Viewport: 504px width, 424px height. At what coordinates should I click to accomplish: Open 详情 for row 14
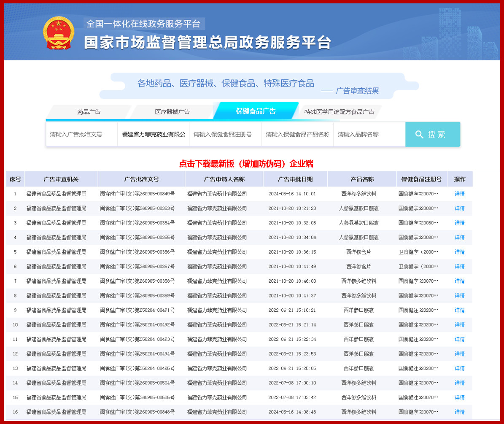click(x=459, y=383)
